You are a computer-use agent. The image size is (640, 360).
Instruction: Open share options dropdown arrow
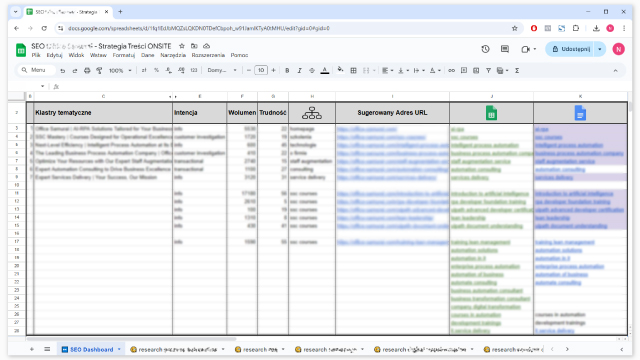point(600,49)
